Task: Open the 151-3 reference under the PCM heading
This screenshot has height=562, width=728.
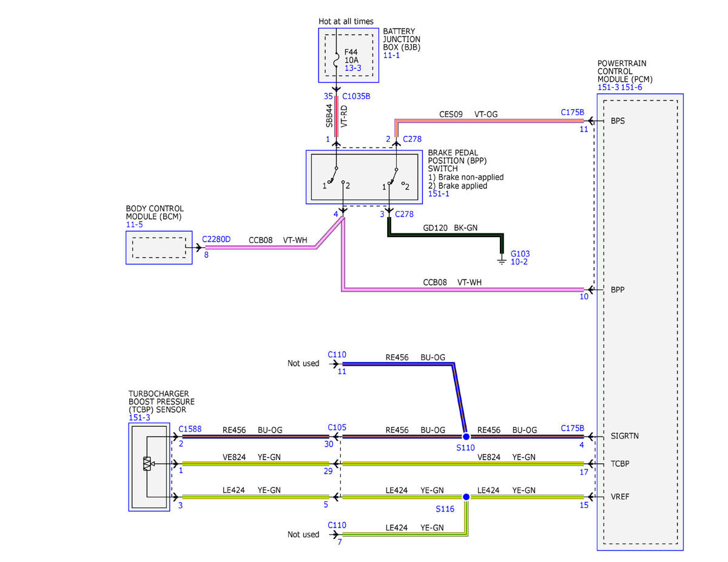Action: tap(608, 87)
